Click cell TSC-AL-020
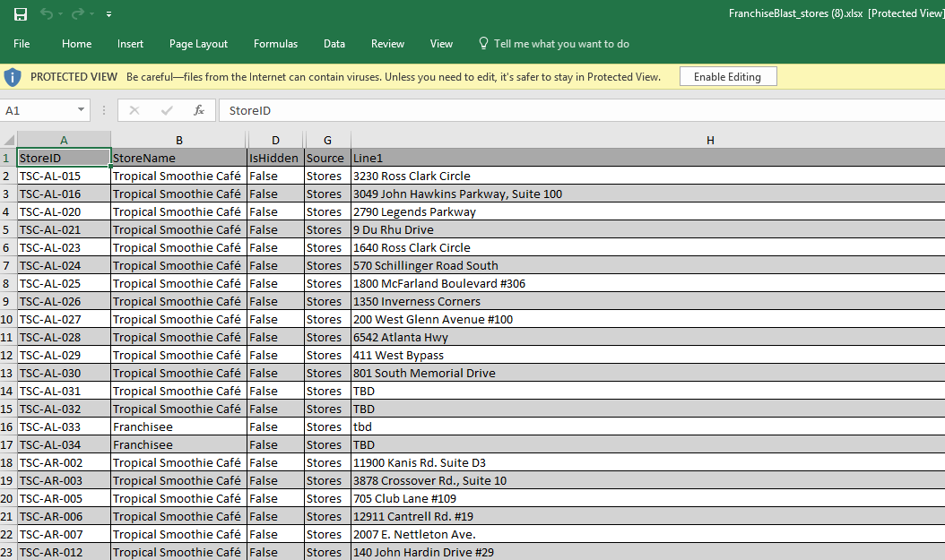 click(64, 211)
